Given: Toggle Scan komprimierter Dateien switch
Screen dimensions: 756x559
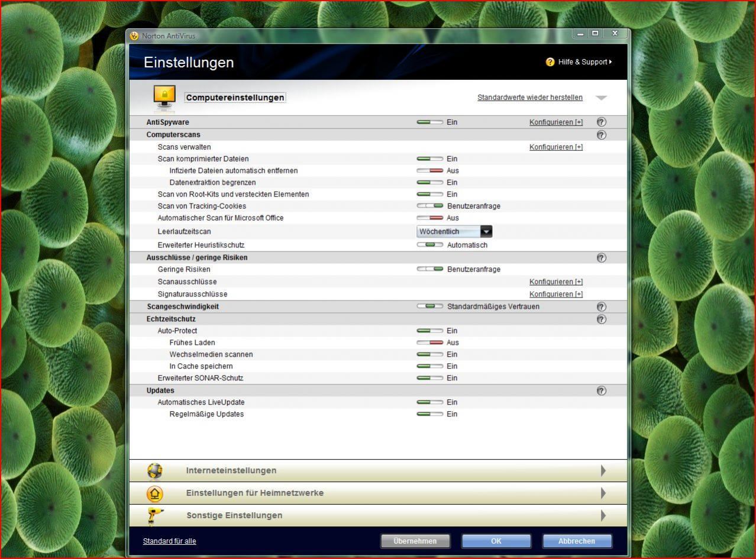Looking at the screenshot, I should pyautogui.click(x=430, y=159).
